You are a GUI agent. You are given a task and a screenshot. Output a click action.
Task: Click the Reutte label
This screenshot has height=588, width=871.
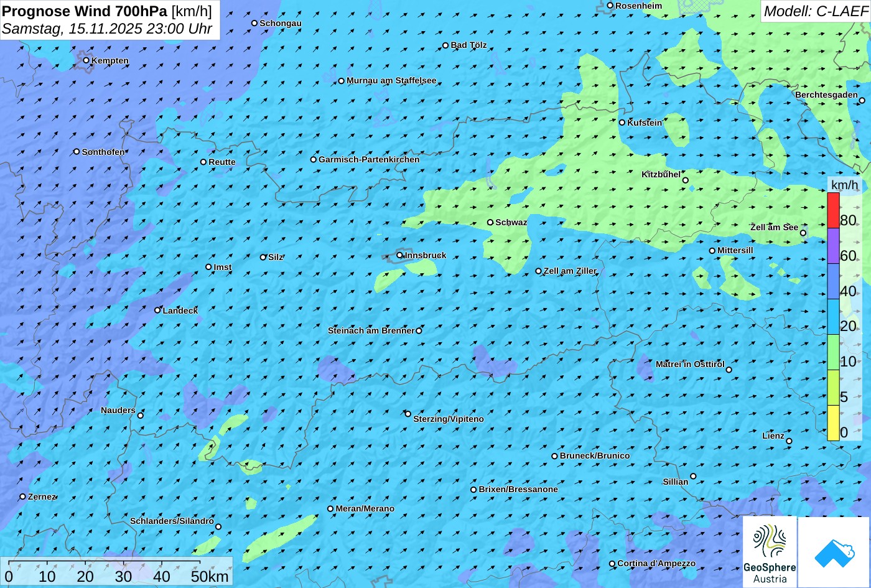222,162
